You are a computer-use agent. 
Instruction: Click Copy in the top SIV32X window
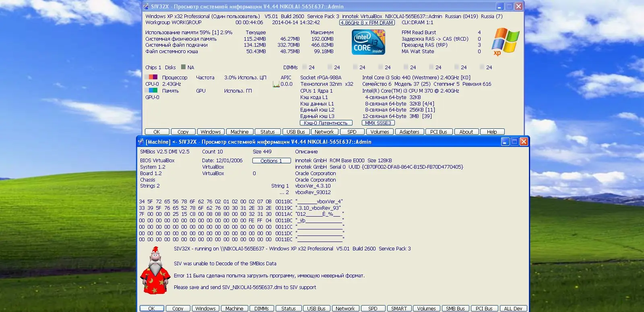[183, 132]
